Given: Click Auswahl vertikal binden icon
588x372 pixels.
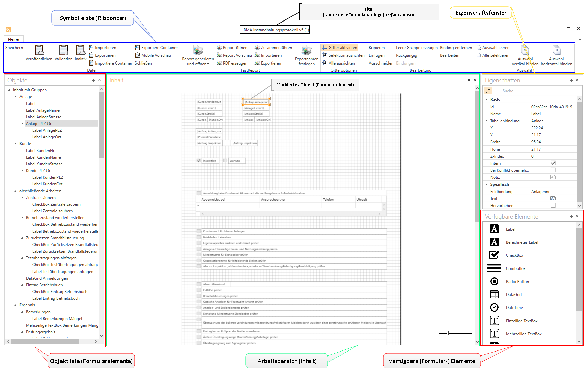Looking at the screenshot, I should tap(525, 50).
